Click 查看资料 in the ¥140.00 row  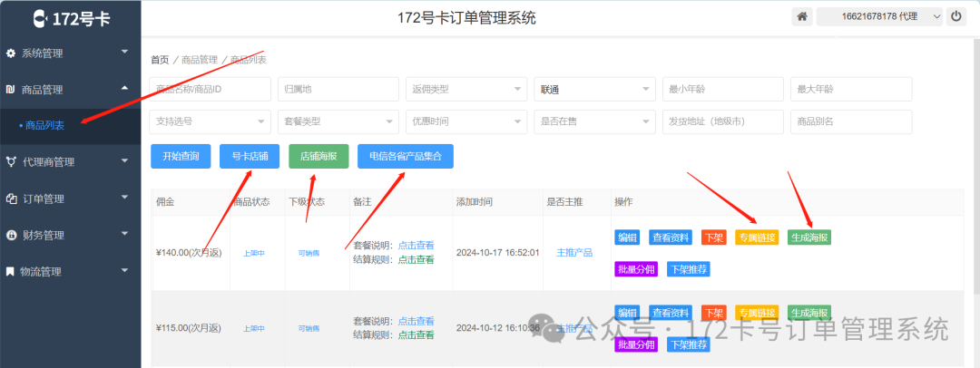[670, 237]
